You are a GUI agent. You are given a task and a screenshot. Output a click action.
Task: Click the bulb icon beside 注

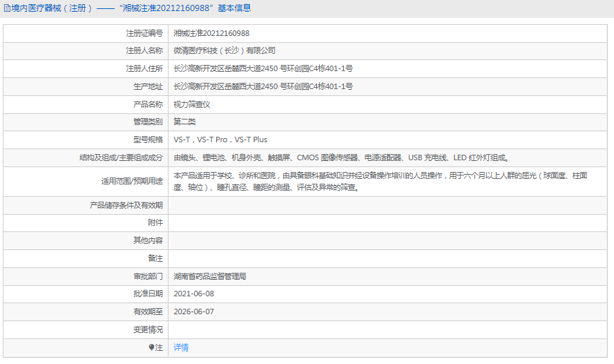click(x=151, y=347)
